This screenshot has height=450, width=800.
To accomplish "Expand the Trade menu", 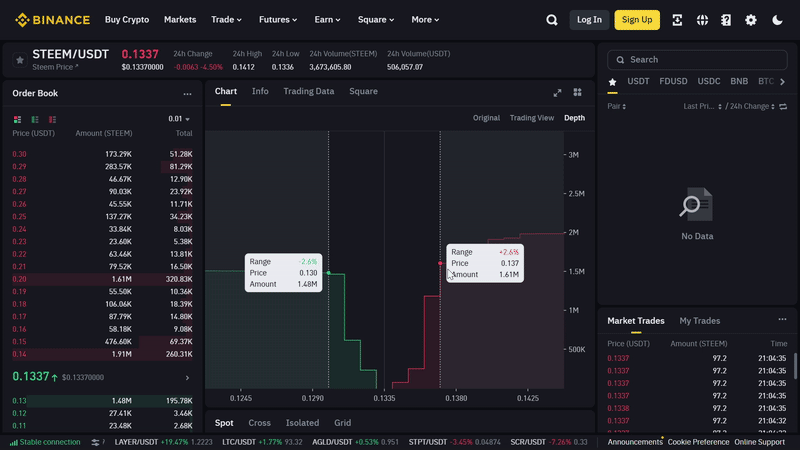I will point(227,19).
